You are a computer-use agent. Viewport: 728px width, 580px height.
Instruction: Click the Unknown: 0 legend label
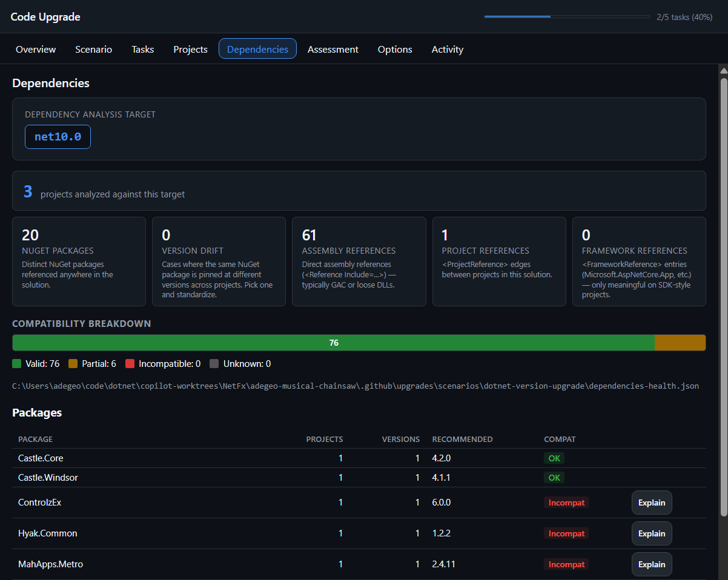pos(247,364)
